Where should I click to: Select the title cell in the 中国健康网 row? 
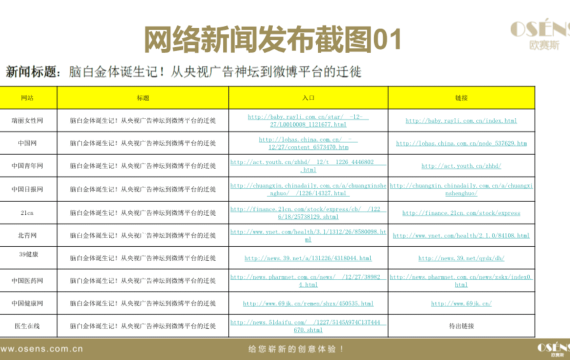(x=143, y=303)
